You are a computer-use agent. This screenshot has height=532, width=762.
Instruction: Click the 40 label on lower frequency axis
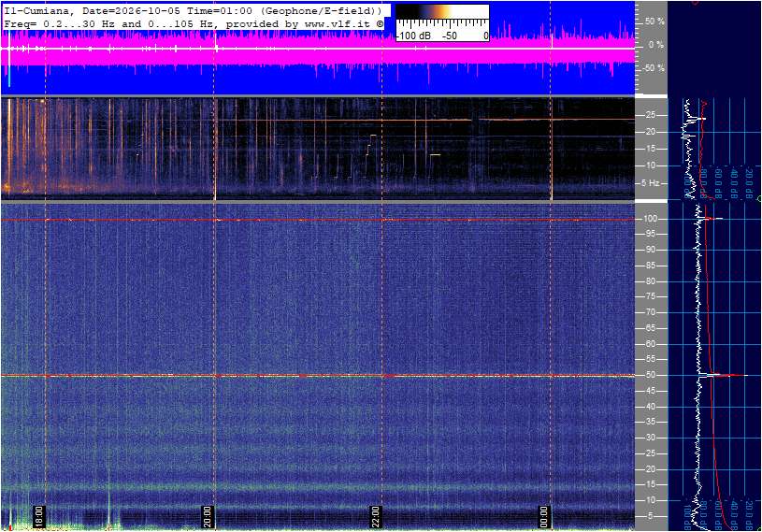click(x=650, y=407)
